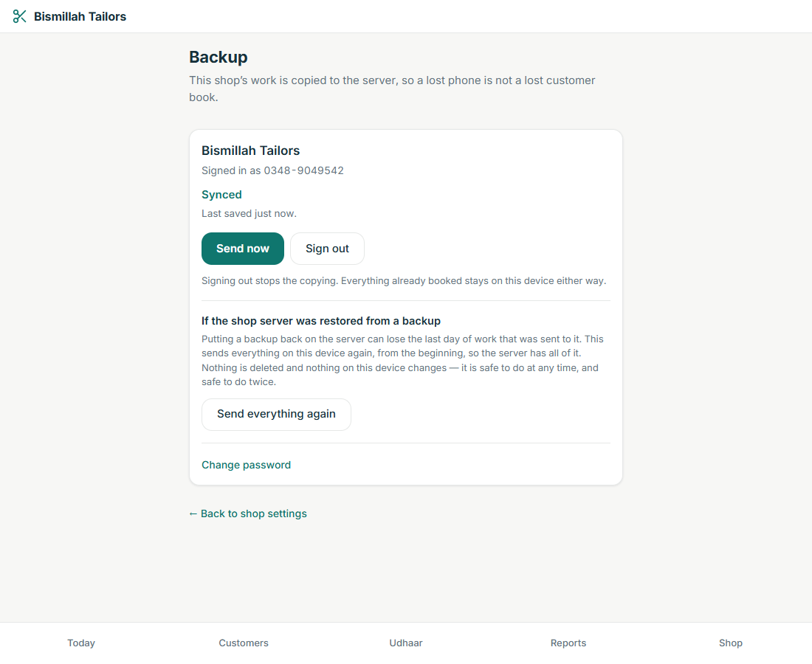Image resolution: width=812 pixels, height=664 pixels.
Task: Open the Udhaar tab
Action: pos(406,643)
